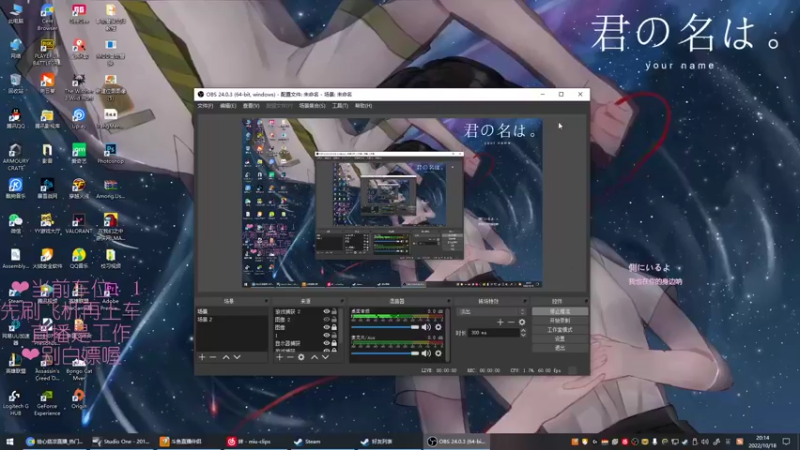Toggle visibility eye for 图像 2 source
The height and width of the screenshot is (450, 800).
point(327,319)
